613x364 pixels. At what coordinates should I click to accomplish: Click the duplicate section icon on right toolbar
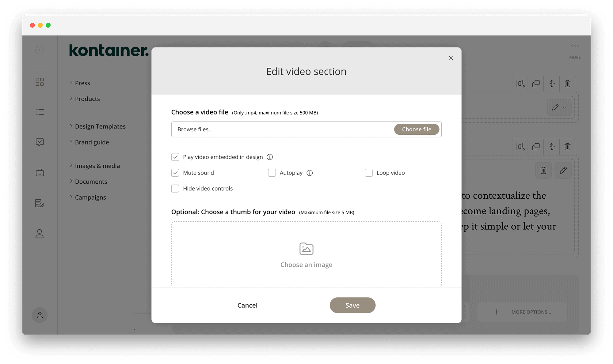tap(536, 84)
